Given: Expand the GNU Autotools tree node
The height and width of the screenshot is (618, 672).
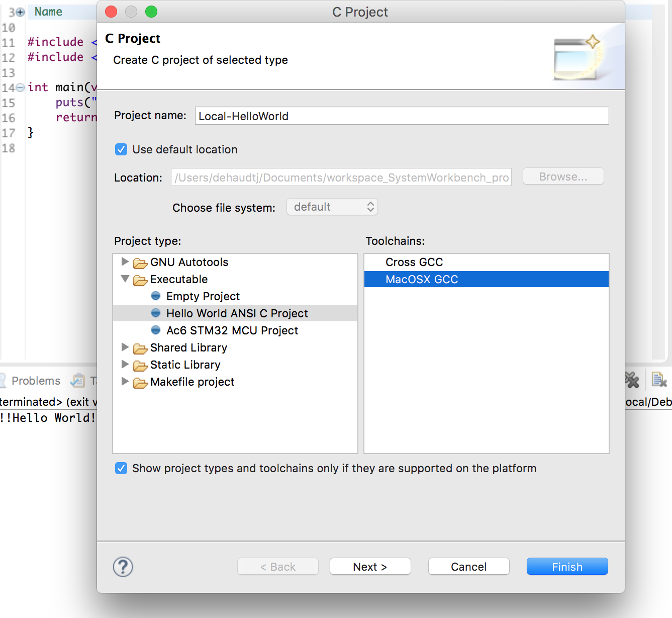Looking at the screenshot, I should click(x=125, y=261).
